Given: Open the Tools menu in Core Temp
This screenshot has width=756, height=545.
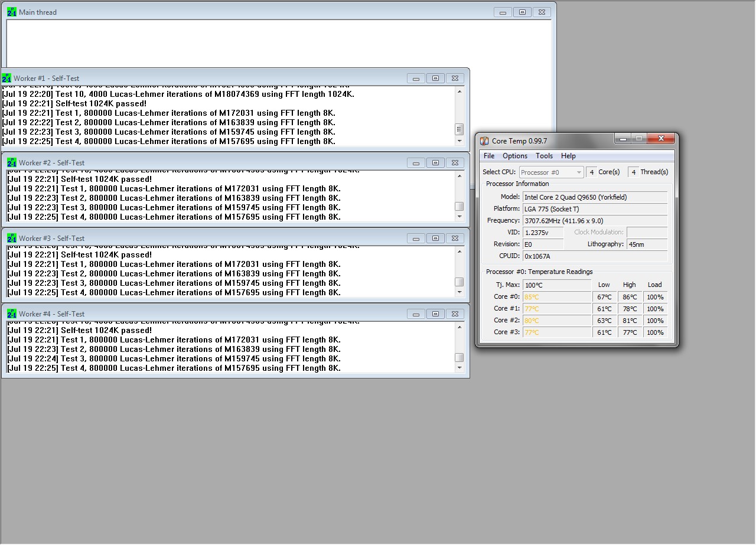Looking at the screenshot, I should 544,156.
